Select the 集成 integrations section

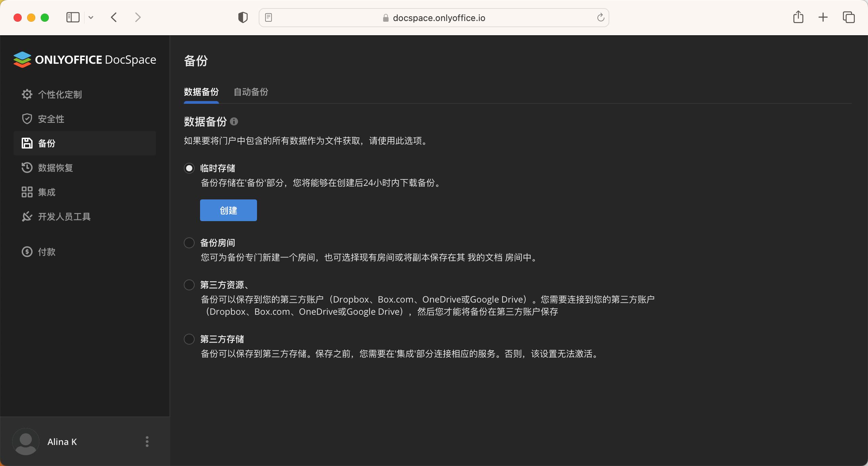coord(46,192)
